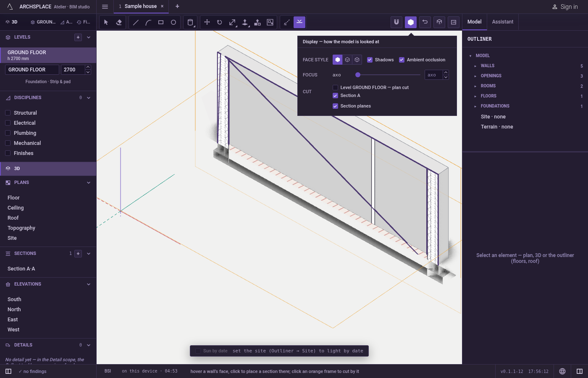Screen dimensions: 588x378
Task: Increase the level height stepper
Action: pyautogui.click(x=88, y=67)
